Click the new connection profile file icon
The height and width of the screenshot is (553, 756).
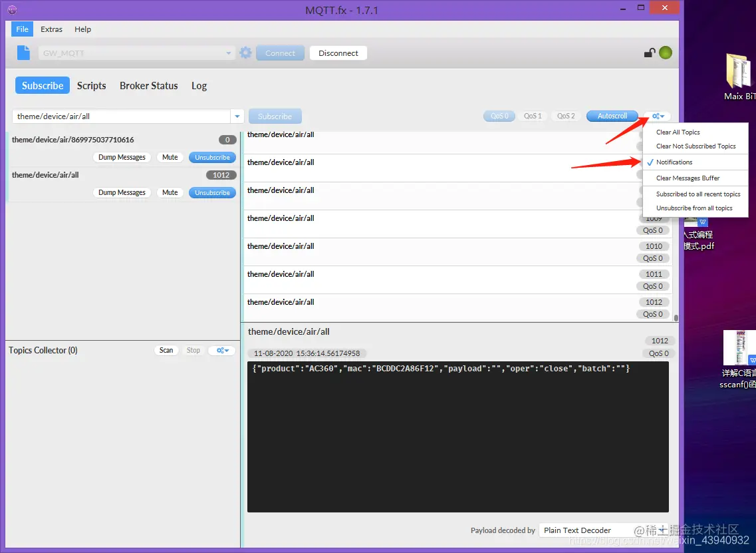point(23,53)
